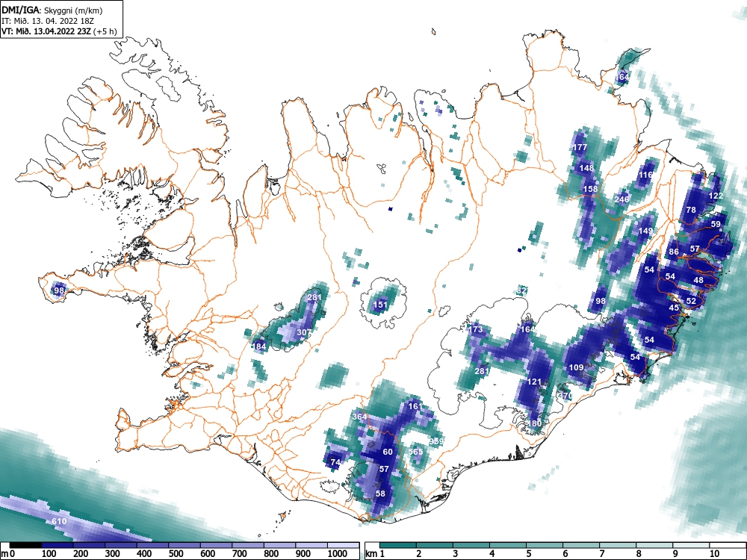Viewport: 747px width, 560px height.
Task: Click the '58' visibility value
Action: pyautogui.click(x=380, y=494)
